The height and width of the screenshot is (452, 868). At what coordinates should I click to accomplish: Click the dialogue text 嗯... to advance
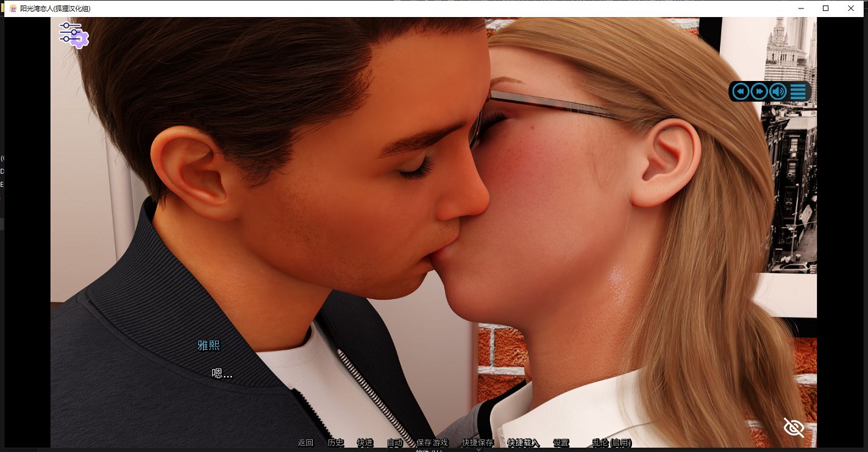222,373
